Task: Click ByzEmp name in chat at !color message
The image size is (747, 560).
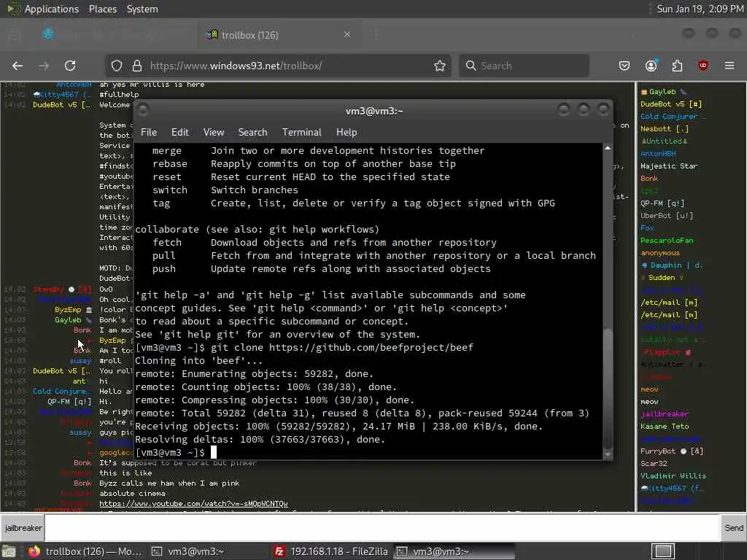Action: coord(68,309)
